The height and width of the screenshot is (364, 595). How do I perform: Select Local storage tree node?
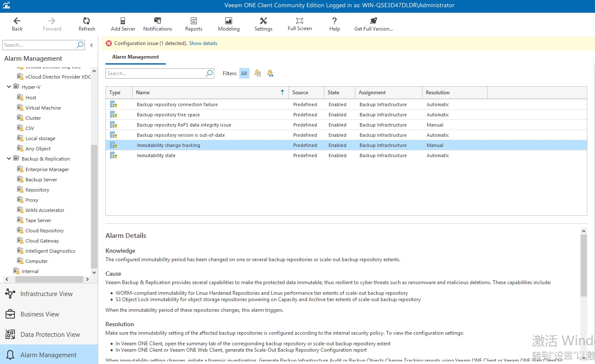[40, 138]
